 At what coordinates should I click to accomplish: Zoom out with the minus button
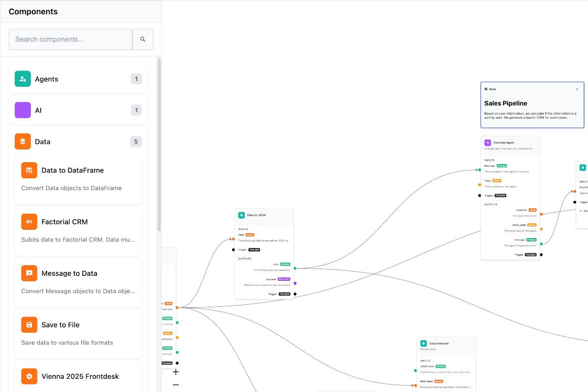pos(175,385)
